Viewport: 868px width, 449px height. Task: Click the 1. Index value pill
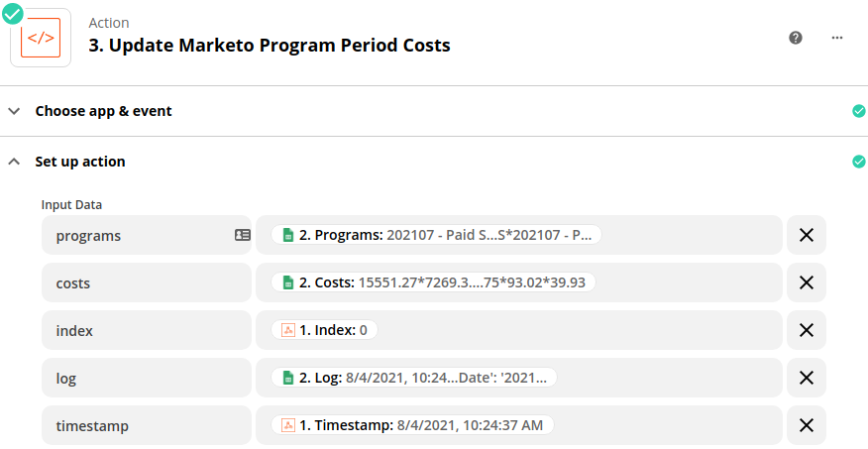[x=324, y=330]
